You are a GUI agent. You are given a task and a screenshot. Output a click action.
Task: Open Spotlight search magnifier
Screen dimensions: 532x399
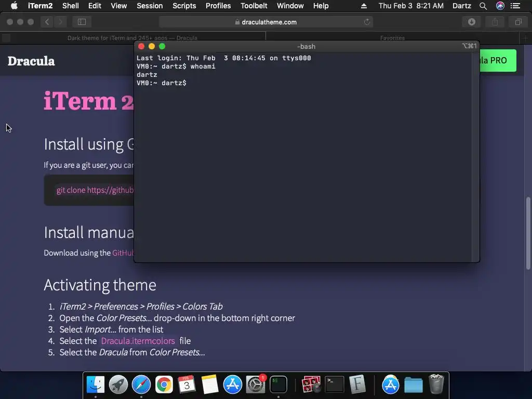point(483,6)
